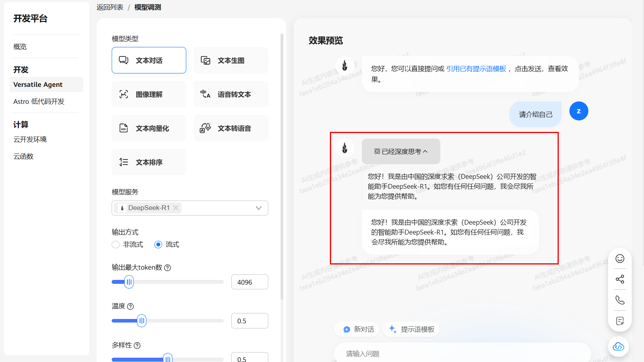
Task: Click the note edit icon
Action: tap(620, 321)
